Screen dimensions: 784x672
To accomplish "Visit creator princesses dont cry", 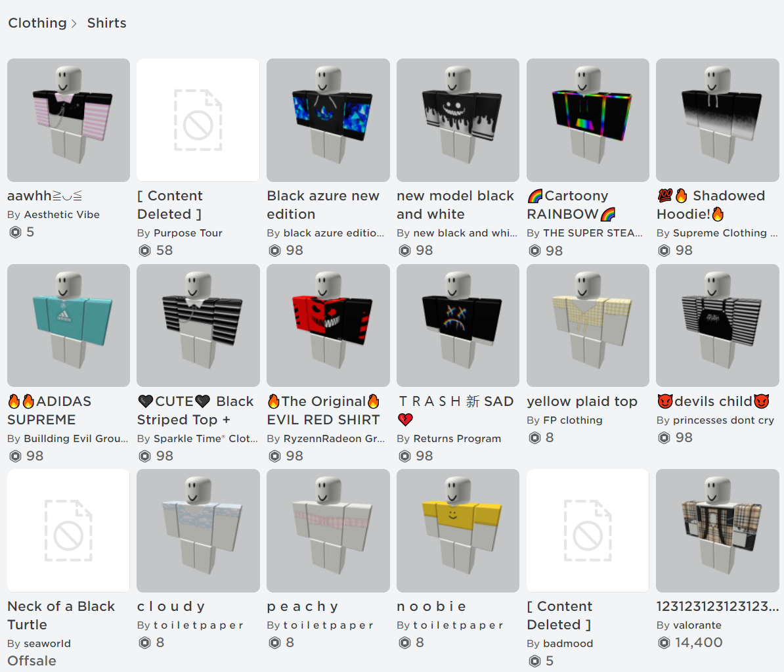I will click(x=724, y=420).
